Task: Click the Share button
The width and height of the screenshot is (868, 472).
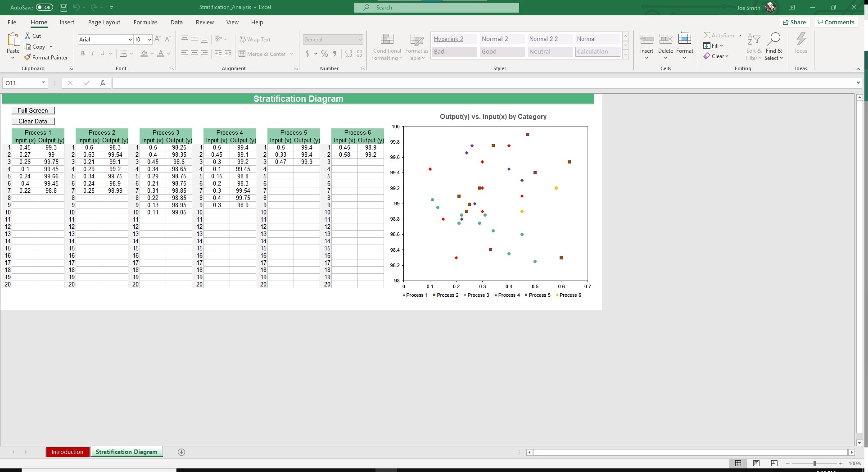Action: click(795, 23)
